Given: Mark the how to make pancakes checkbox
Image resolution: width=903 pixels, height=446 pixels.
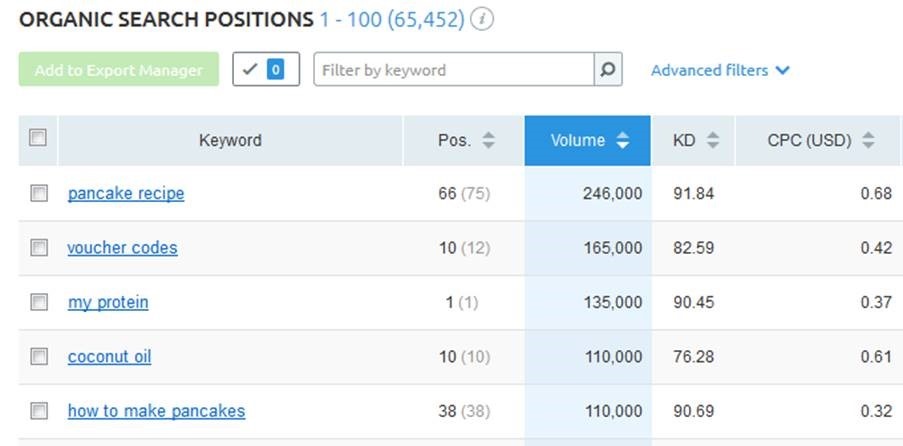Looking at the screenshot, I should 39,410.
